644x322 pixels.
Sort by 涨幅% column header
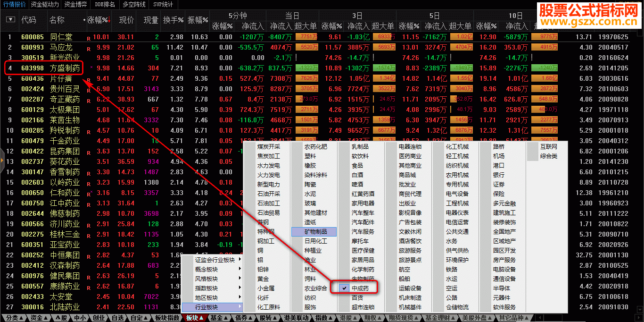click(99, 20)
